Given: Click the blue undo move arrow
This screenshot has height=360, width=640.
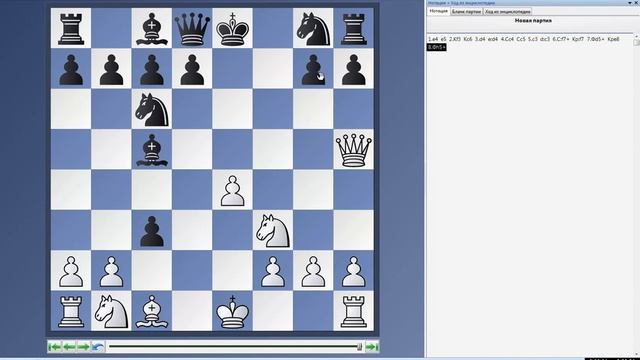Looking at the screenshot, I should click(98, 347).
